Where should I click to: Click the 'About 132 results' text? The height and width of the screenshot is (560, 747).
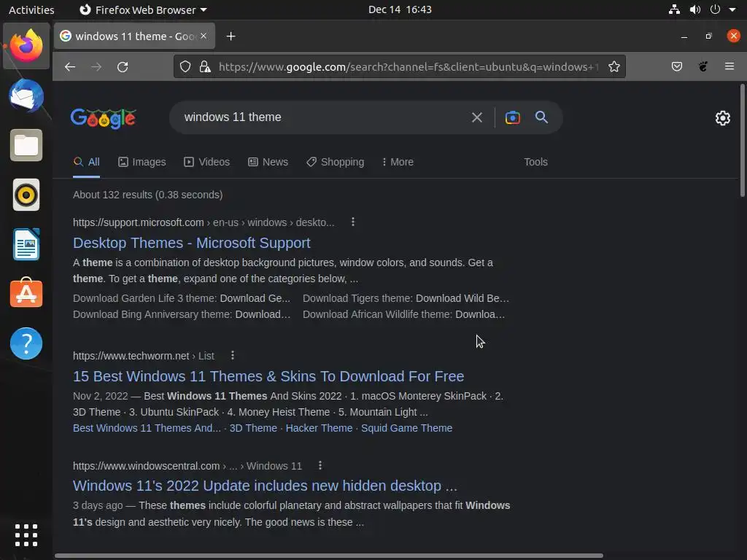point(147,195)
